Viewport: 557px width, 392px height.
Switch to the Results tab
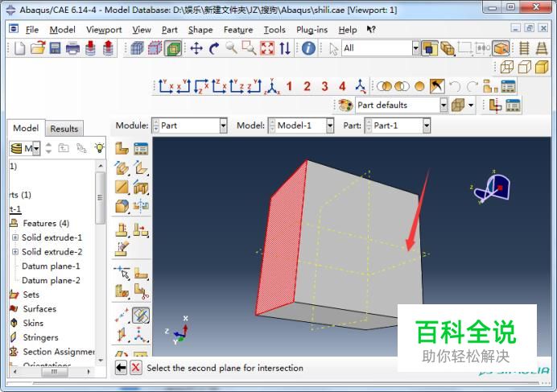[x=64, y=129]
